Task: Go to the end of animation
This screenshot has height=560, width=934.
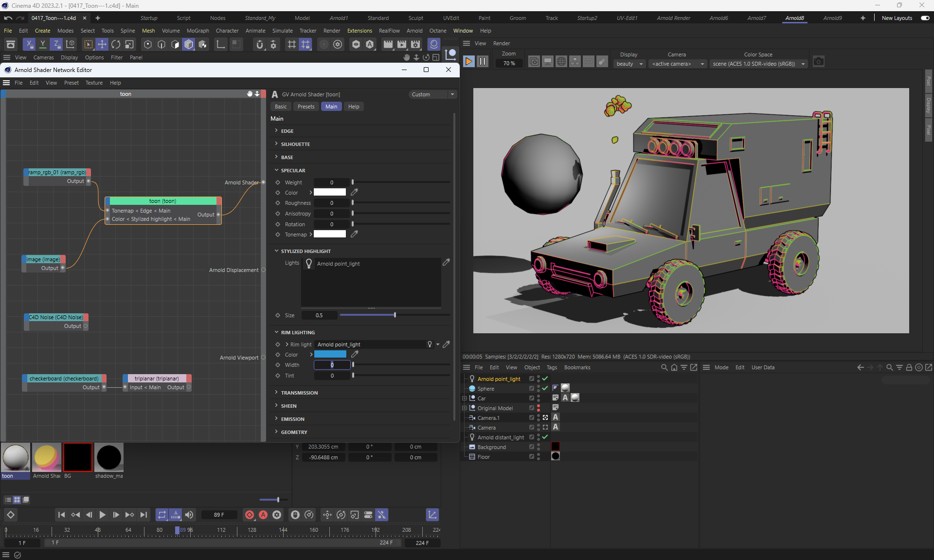Action: pos(144,515)
